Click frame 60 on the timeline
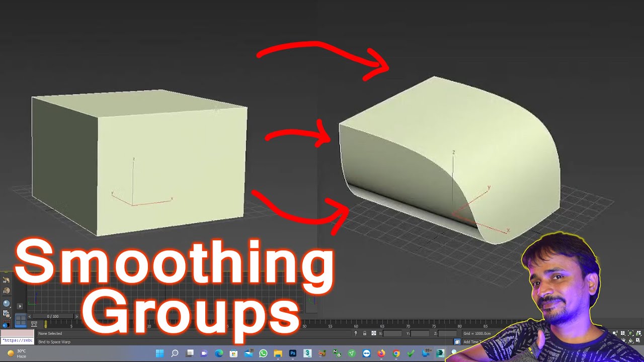Viewport: 644px width, 362px height. [x=356, y=326]
